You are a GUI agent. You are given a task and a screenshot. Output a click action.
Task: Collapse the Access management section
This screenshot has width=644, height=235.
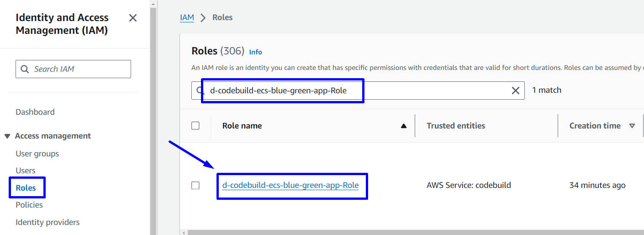click(x=7, y=136)
